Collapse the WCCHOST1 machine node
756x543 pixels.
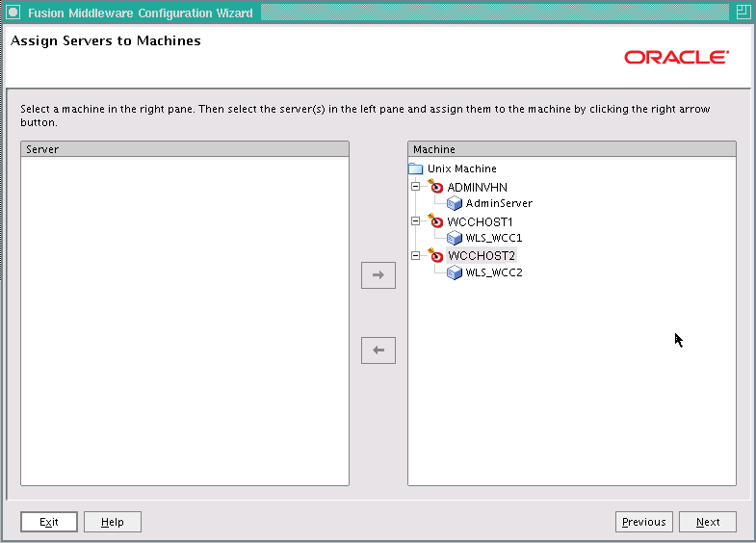pos(415,221)
